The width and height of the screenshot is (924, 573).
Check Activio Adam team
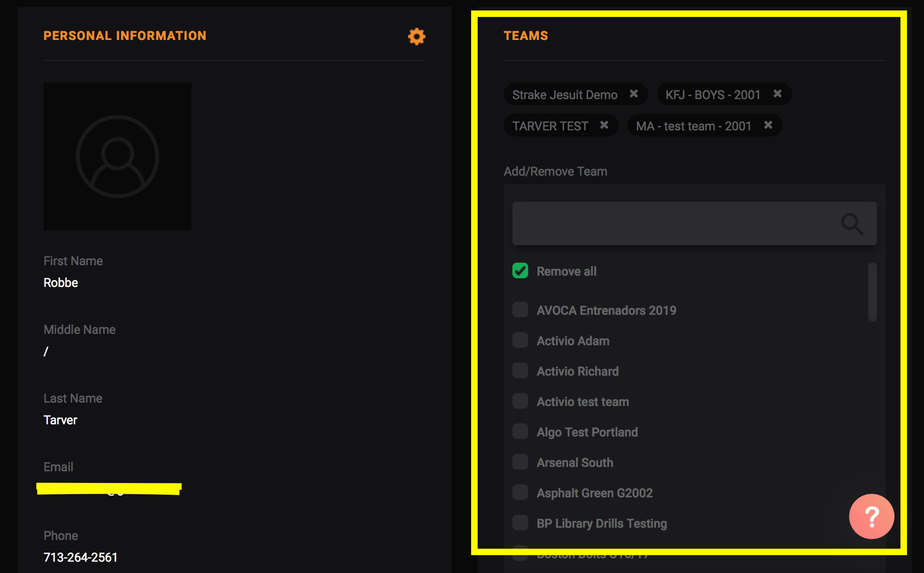pyautogui.click(x=520, y=340)
